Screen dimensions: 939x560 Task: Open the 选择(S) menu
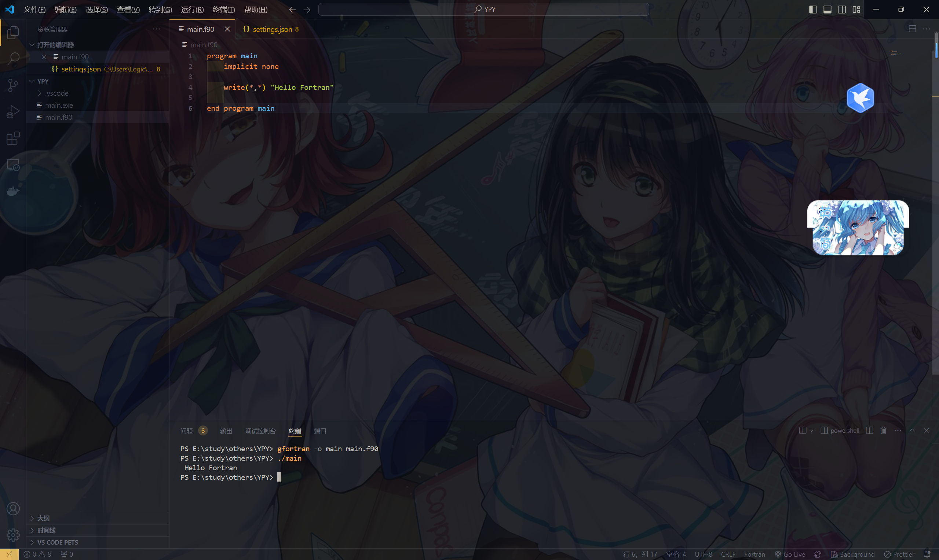tap(97, 10)
